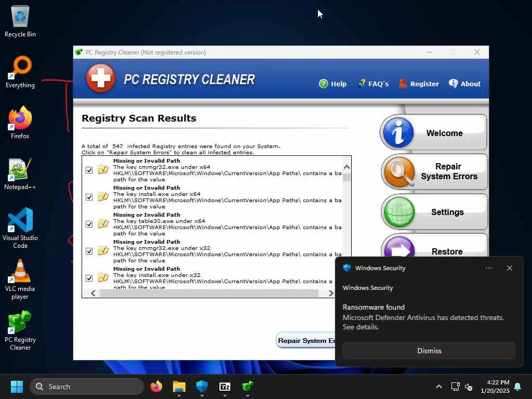Image resolution: width=532 pixels, height=399 pixels.
Task: Click the folder icon of cmmgr32.exe x64 entry
Action: point(103,169)
